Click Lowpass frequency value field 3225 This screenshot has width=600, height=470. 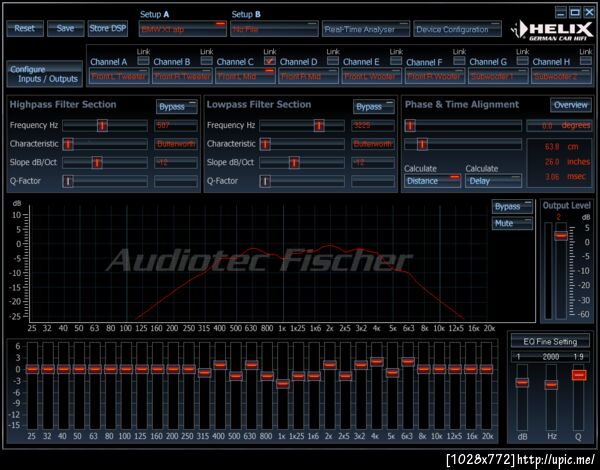click(x=373, y=126)
